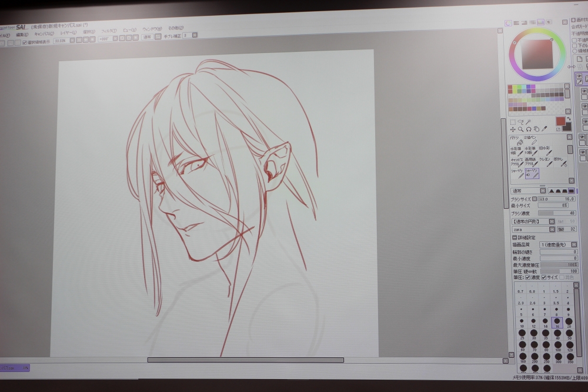Open the フィルタ Filter menu
The height and width of the screenshot is (392, 588).
point(109,31)
